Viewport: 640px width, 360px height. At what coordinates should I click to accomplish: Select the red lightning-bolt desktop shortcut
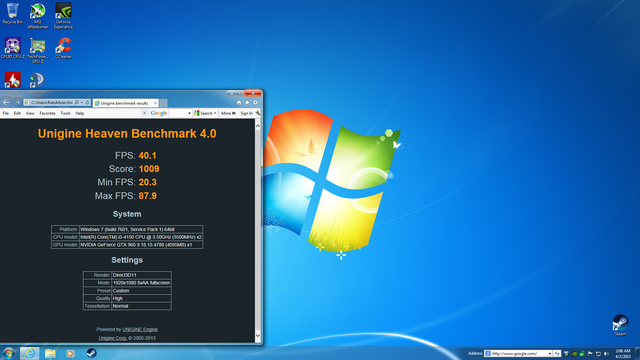pyautogui.click(x=12, y=80)
